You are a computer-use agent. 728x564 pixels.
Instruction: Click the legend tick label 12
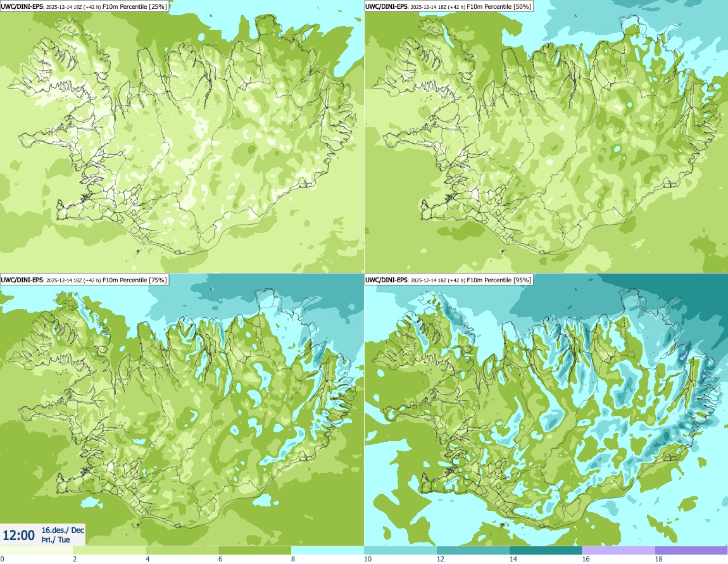[x=441, y=560]
